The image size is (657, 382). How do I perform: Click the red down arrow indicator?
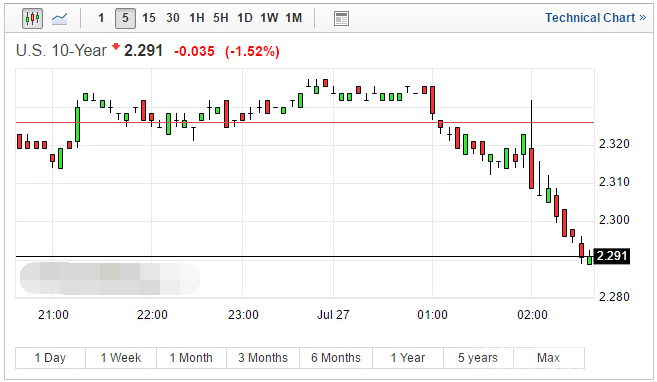click(x=116, y=46)
